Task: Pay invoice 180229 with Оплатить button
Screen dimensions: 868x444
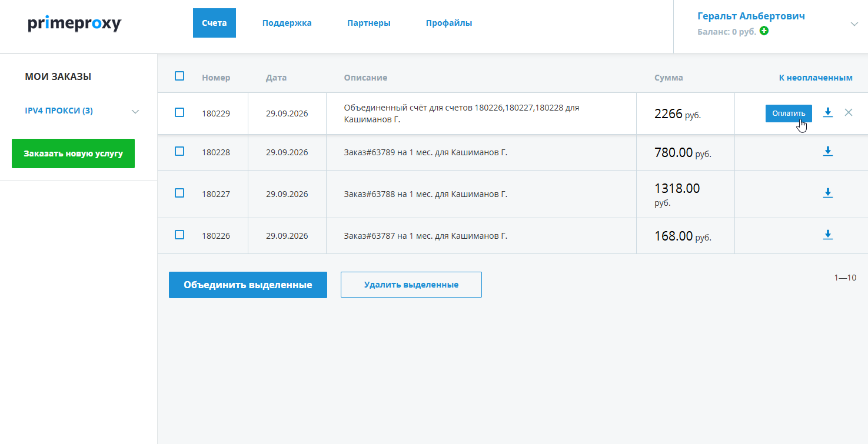Action: pos(789,113)
